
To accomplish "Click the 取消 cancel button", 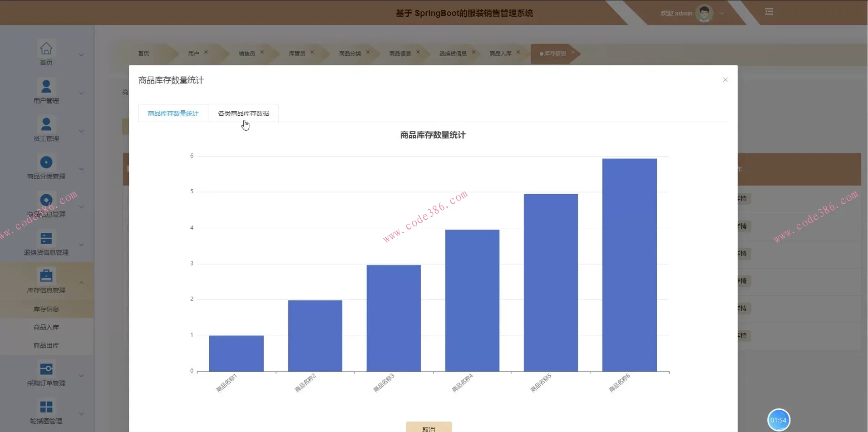I will pos(429,427).
